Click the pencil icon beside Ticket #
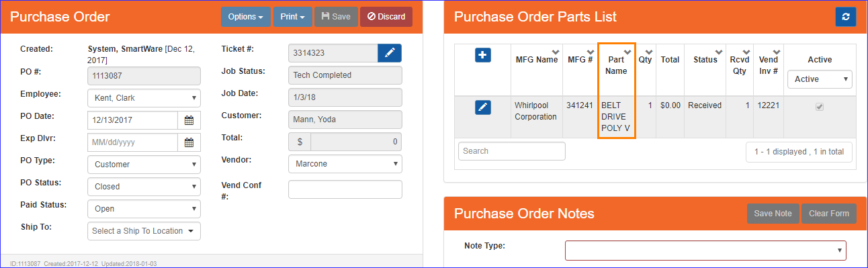868x268 pixels. click(390, 53)
